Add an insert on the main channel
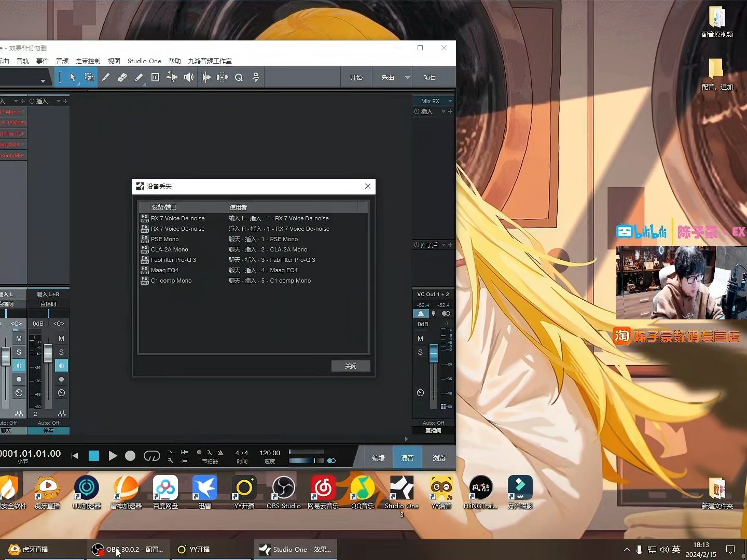747x560 pixels. click(x=450, y=111)
